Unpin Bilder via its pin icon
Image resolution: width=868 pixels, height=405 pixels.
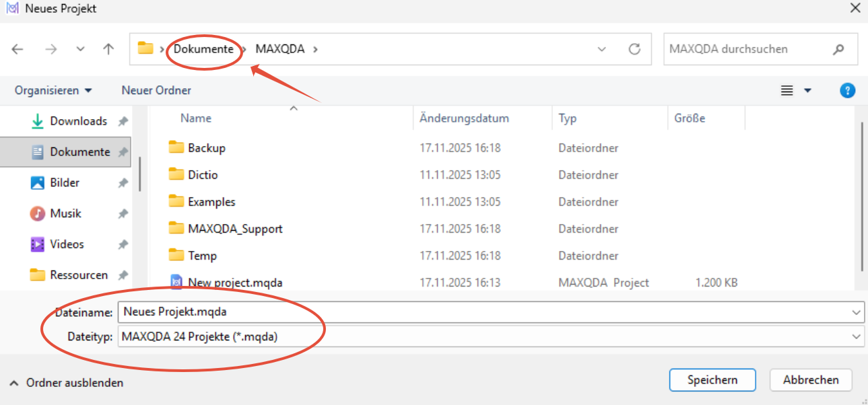click(x=123, y=183)
